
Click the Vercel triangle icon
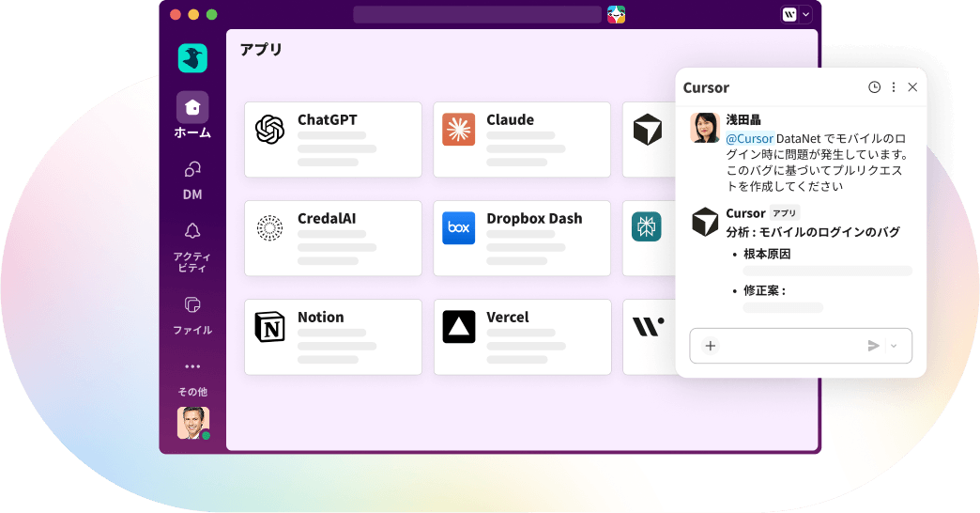tap(459, 327)
